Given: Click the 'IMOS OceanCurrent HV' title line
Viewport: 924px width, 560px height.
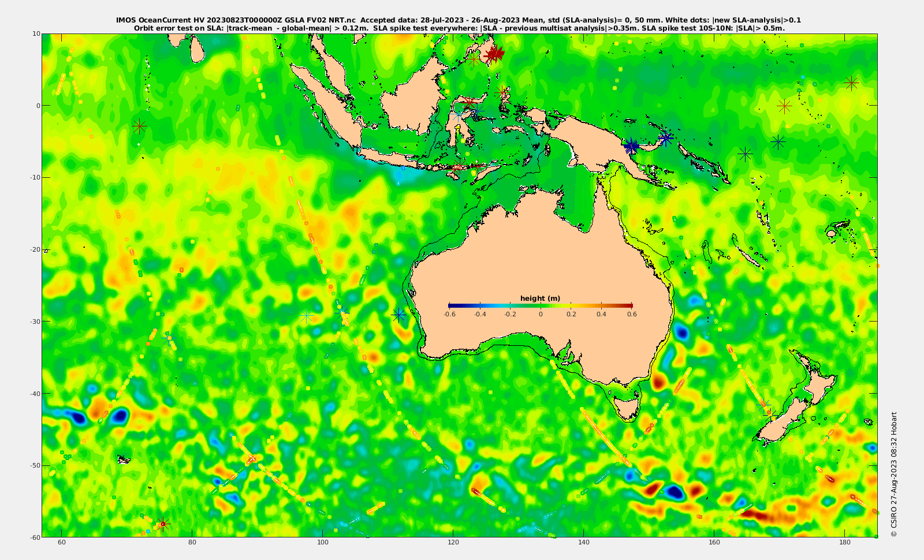Looking at the screenshot, I should (x=459, y=20).
